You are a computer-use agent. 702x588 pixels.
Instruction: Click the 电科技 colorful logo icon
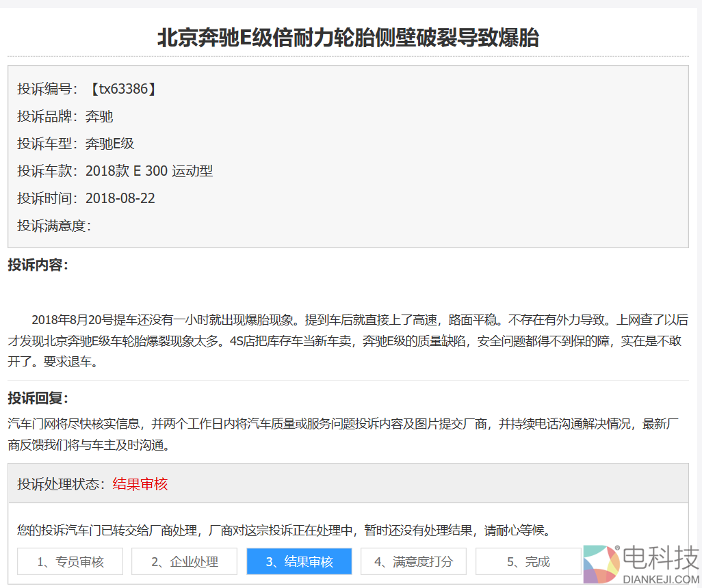pyautogui.click(x=601, y=565)
